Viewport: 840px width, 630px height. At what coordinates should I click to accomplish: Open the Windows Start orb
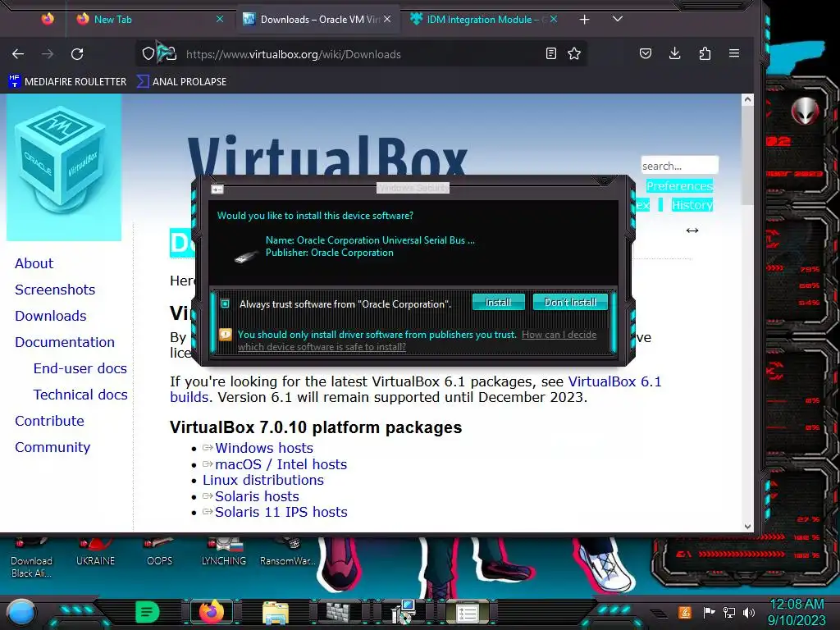[21, 612]
